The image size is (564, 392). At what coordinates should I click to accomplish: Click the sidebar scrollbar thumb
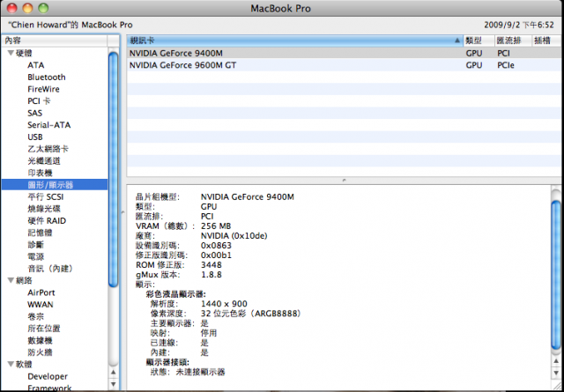114,169
